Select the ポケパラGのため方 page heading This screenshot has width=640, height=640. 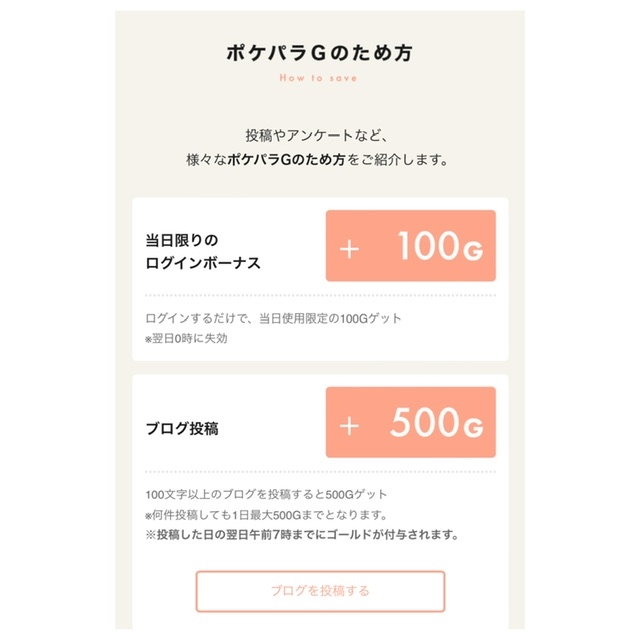pos(319,51)
